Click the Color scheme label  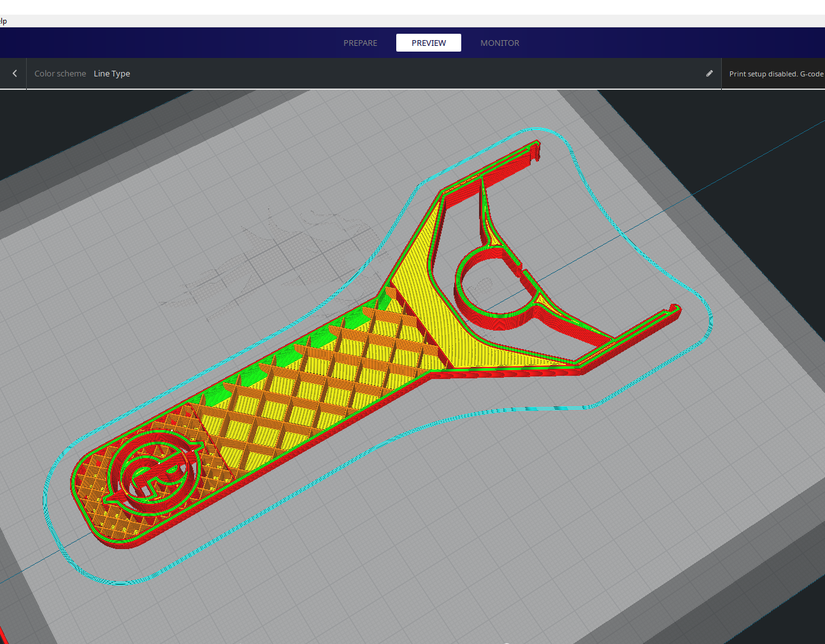click(x=60, y=74)
